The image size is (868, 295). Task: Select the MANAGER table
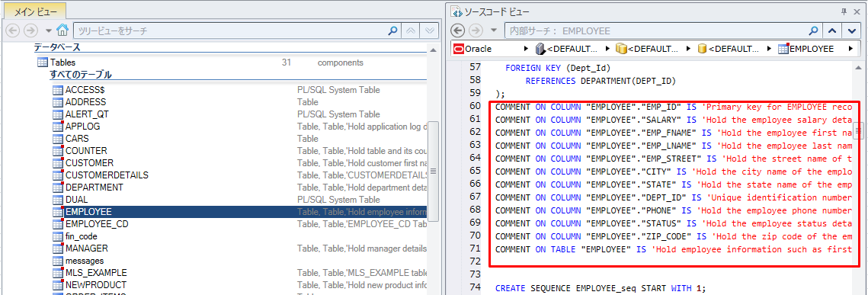(x=86, y=249)
